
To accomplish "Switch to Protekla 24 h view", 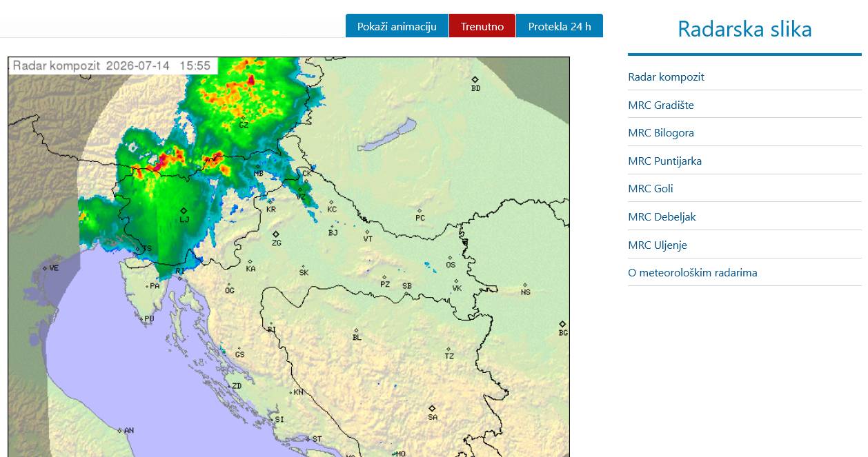I will 560,26.
